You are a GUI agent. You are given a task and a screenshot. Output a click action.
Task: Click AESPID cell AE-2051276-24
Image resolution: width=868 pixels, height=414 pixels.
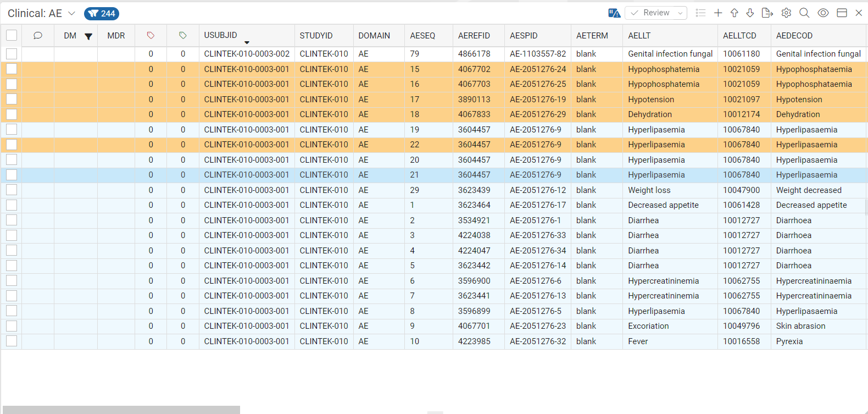pyautogui.click(x=538, y=69)
